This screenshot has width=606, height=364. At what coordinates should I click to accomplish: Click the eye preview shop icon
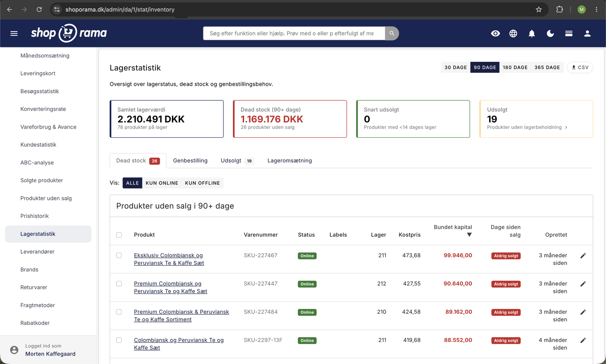pyautogui.click(x=496, y=33)
